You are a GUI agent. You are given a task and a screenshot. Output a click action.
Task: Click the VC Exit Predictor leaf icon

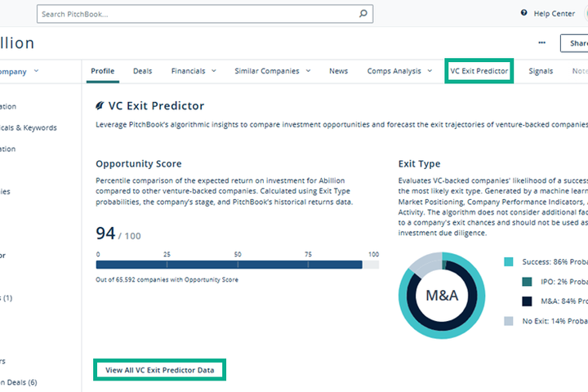coord(100,106)
